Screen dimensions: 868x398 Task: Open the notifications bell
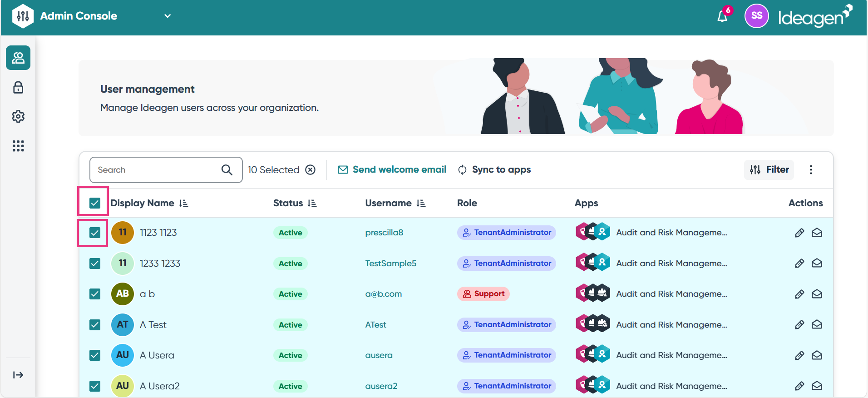tap(722, 17)
